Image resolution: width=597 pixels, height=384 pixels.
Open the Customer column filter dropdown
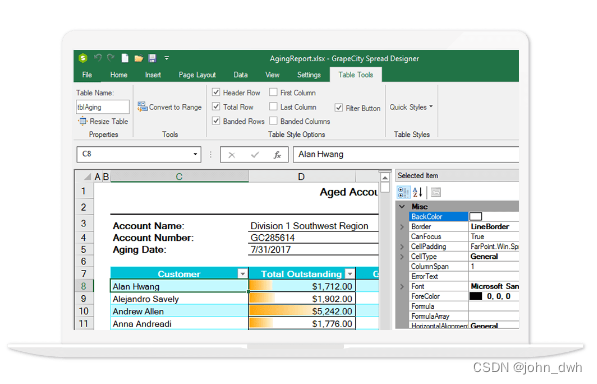[243, 274]
